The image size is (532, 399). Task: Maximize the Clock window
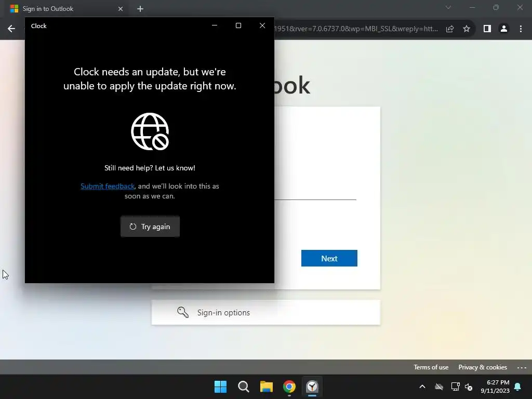click(238, 25)
